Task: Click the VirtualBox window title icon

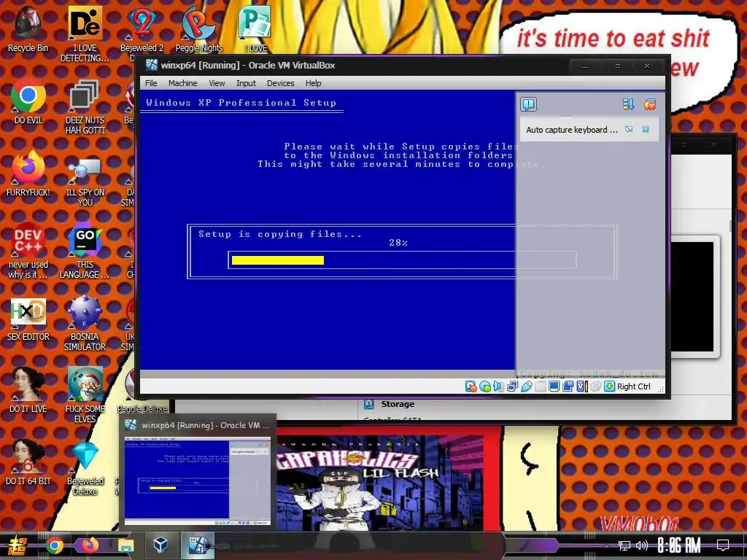Action: [x=152, y=65]
